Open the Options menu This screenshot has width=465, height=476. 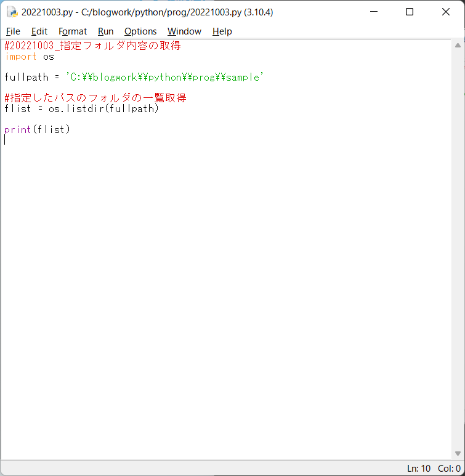tap(140, 31)
